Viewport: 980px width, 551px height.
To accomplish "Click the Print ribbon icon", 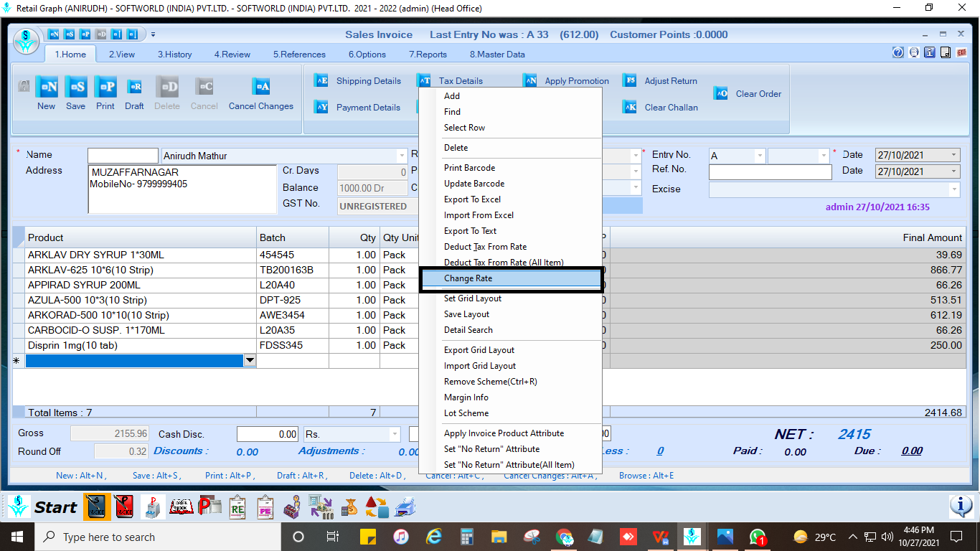I will [x=105, y=87].
